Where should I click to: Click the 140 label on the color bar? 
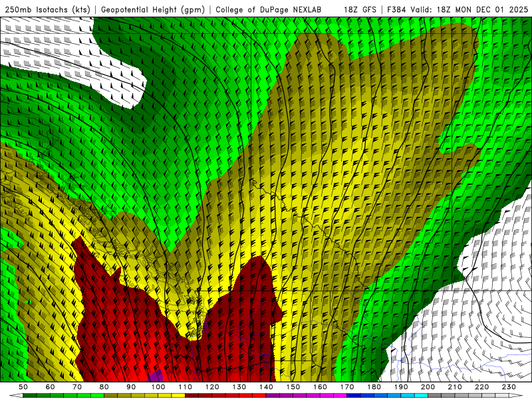point(266,387)
